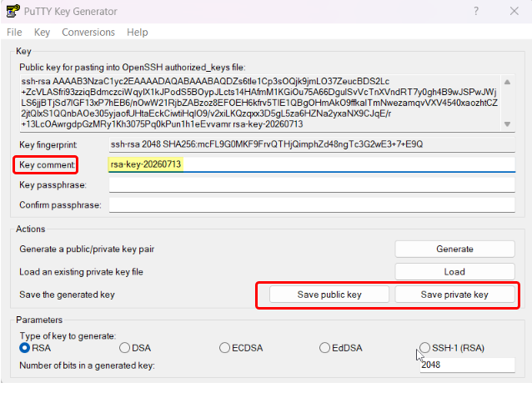Viewport: 532px width, 398px height.
Task: Click 'Generate a public/private key pair' text
Action: click(87, 249)
